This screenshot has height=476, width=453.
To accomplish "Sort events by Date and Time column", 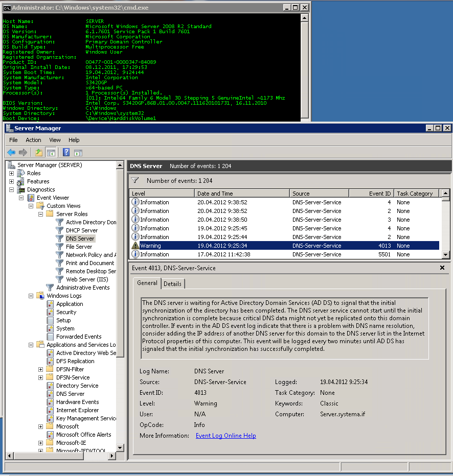I will tap(242, 194).
